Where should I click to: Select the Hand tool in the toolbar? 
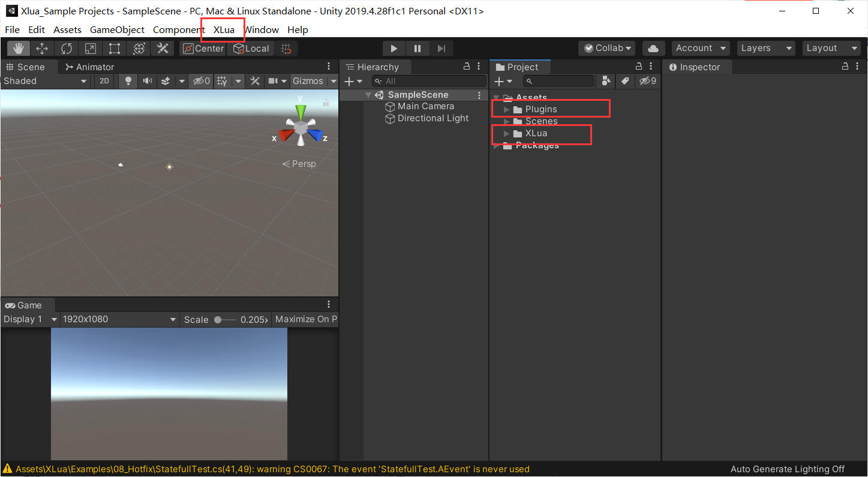pyautogui.click(x=17, y=48)
